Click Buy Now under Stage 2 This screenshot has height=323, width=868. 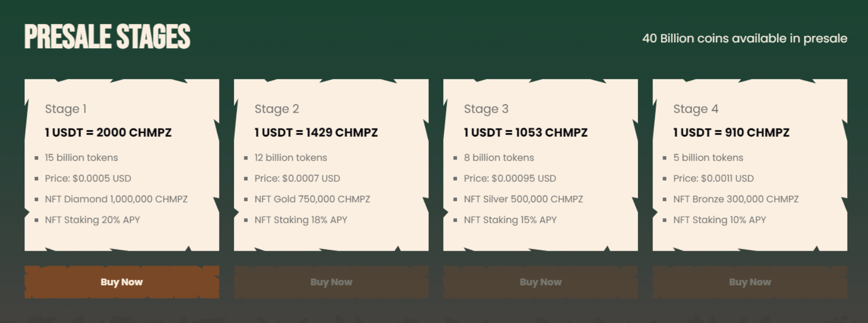[331, 282]
